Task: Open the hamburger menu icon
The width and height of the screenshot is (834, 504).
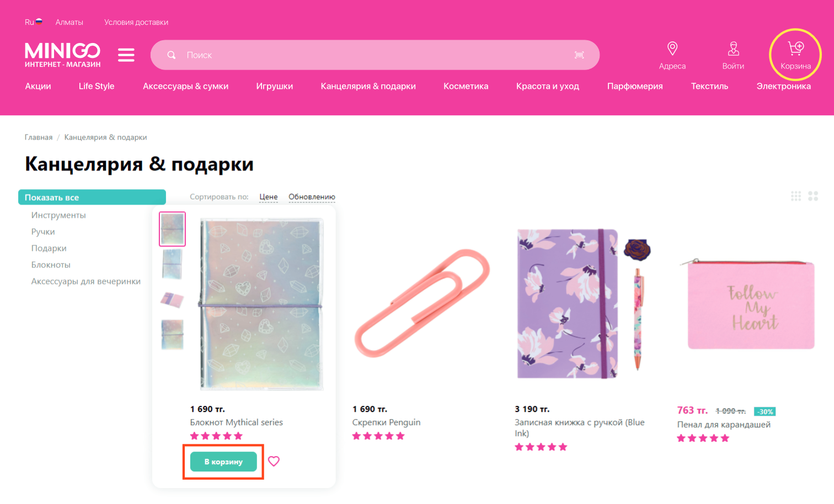Action: pyautogui.click(x=126, y=55)
